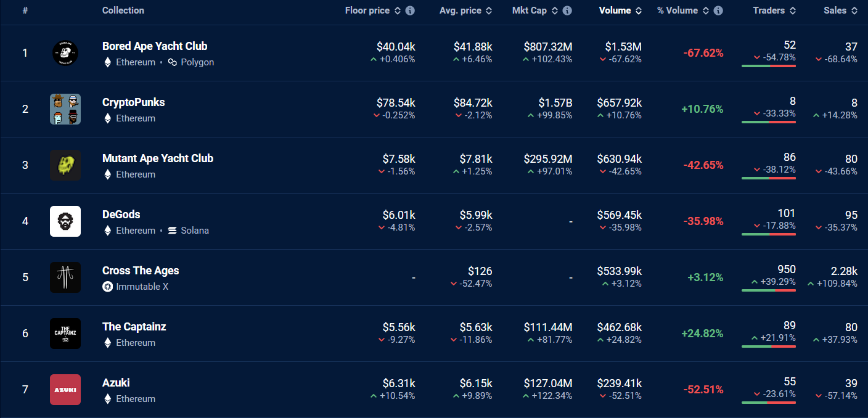
Task: Click the Collection column header
Action: 123,10
